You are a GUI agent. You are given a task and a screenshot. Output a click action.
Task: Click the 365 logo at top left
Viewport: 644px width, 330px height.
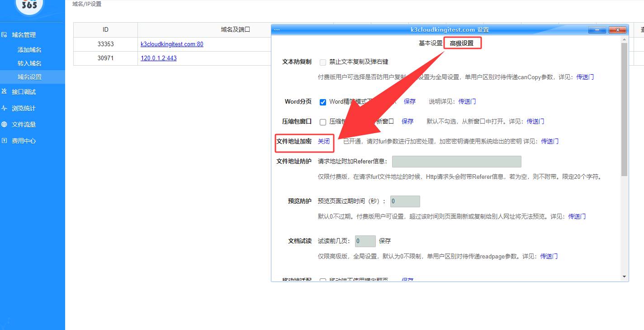(x=29, y=5)
